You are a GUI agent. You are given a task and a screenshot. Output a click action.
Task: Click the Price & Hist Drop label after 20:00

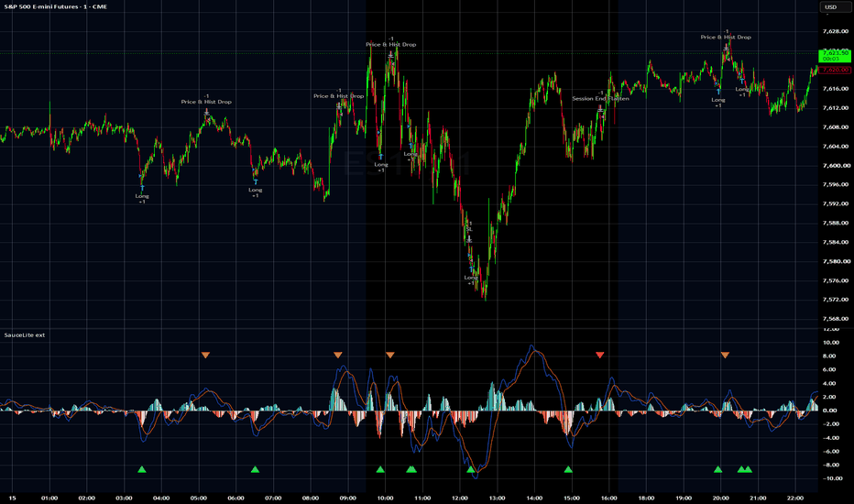(x=726, y=38)
